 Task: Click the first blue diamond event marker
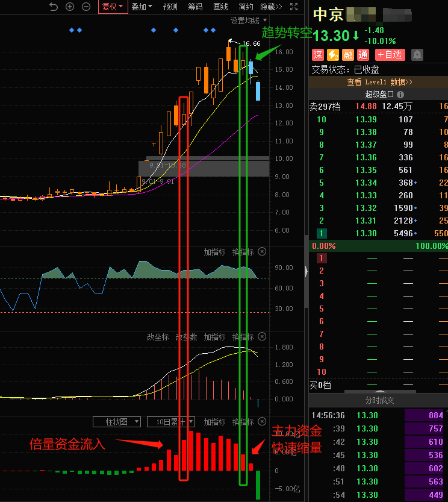click(72, 30)
